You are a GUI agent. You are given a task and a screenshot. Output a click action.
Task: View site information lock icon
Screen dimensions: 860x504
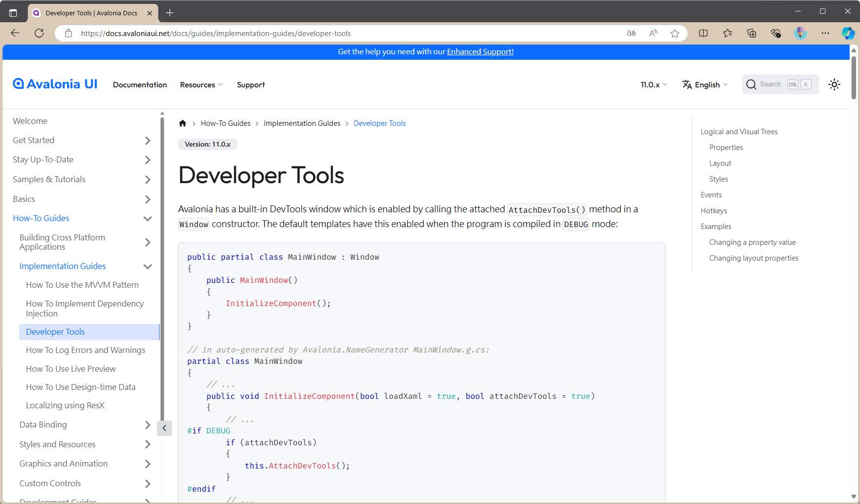[69, 33]
